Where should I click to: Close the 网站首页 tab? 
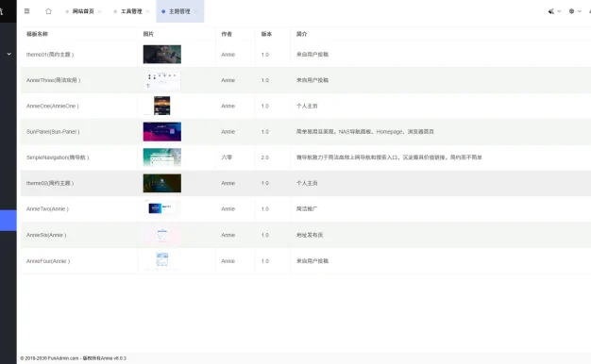pyautogui.click(x=99, y=11)
